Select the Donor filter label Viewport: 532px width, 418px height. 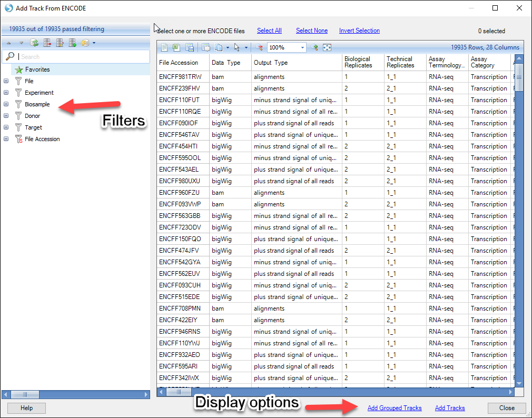click(32, 116)
